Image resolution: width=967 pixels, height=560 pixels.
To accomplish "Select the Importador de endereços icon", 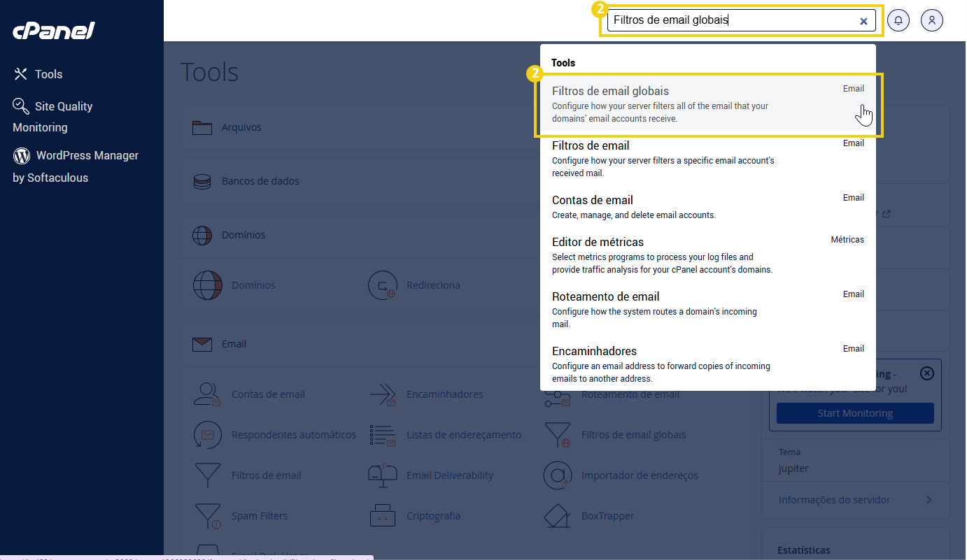I will (558, 475).
